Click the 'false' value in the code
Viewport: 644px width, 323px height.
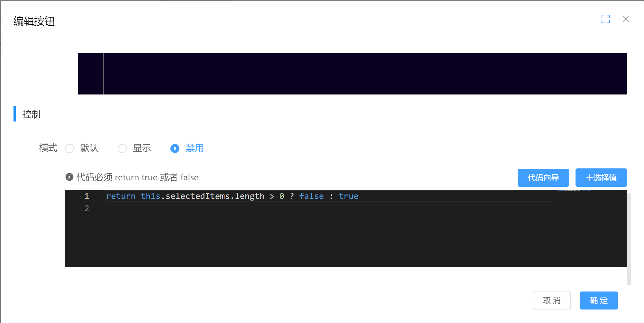311,196
